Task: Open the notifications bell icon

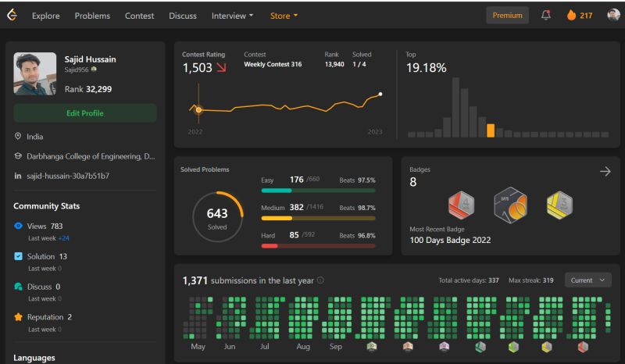Action: pyautogui.click(x=545, y=15)
